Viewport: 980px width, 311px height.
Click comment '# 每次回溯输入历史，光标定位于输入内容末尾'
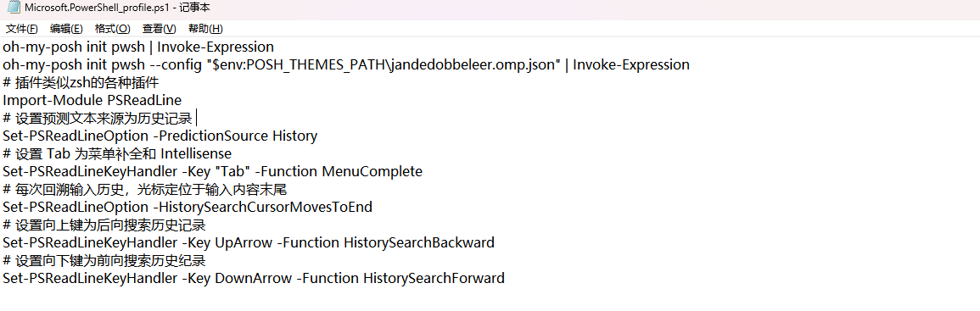(x=144, y=189)
